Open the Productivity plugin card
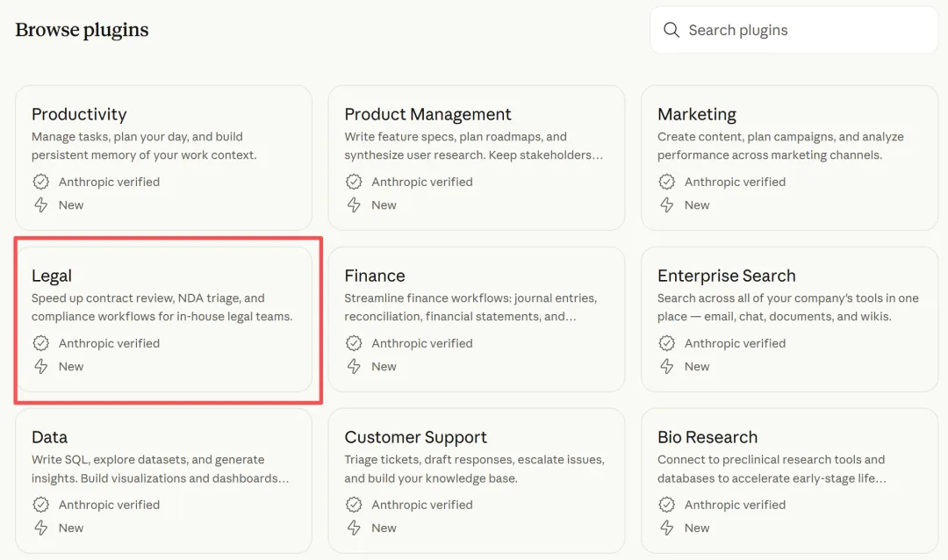Screen dimensions: 948x560 (163, 158)
